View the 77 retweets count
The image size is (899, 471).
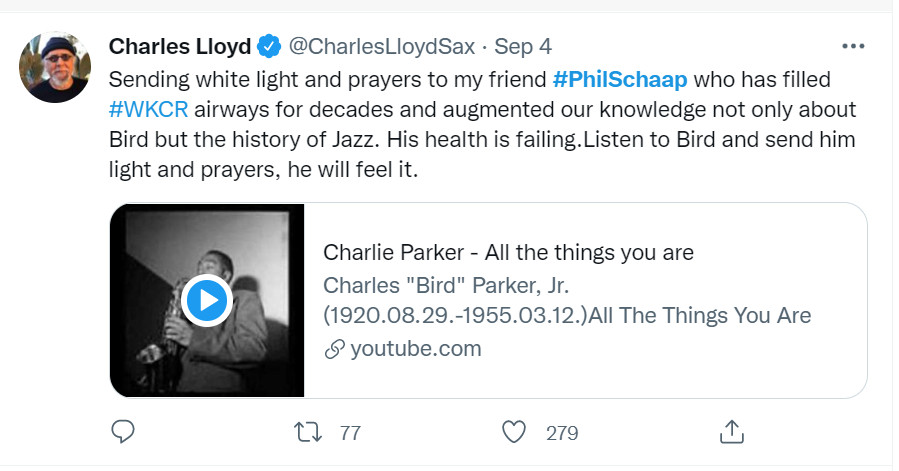350,433
